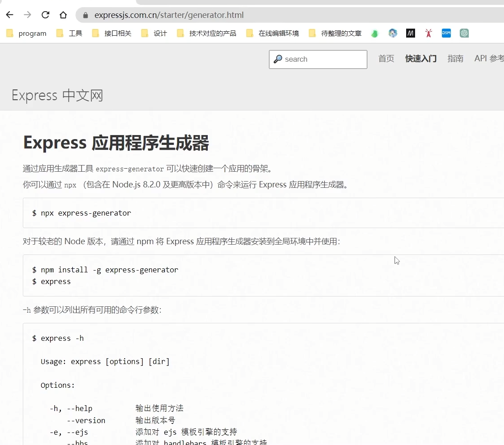Reload the page with refresh icon
The image size is (504, 445).
[x=45, y=15]
